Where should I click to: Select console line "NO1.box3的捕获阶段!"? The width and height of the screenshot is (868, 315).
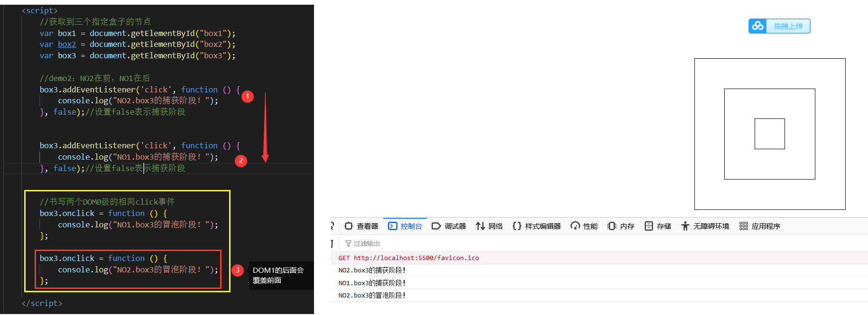click(x=372, y=283)
